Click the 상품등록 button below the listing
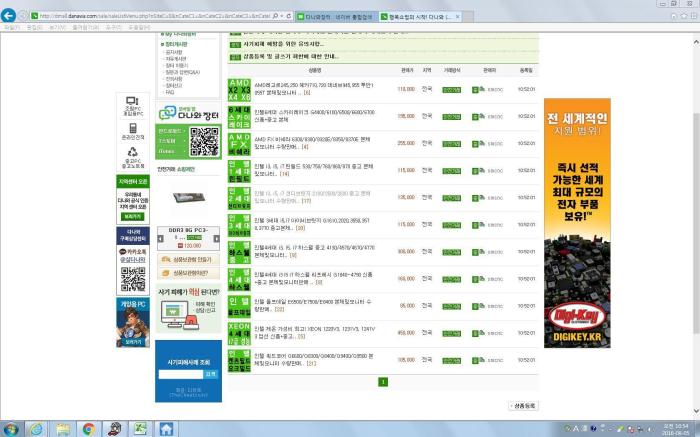The width and height of the screenshot is (700, 437). 524,406
